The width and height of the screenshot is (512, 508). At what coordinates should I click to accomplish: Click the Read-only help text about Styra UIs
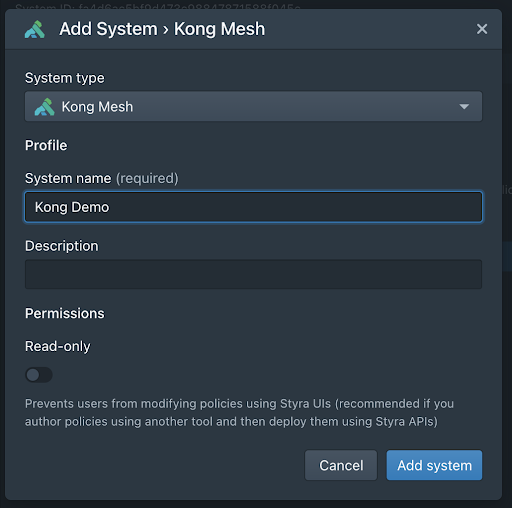239,413
